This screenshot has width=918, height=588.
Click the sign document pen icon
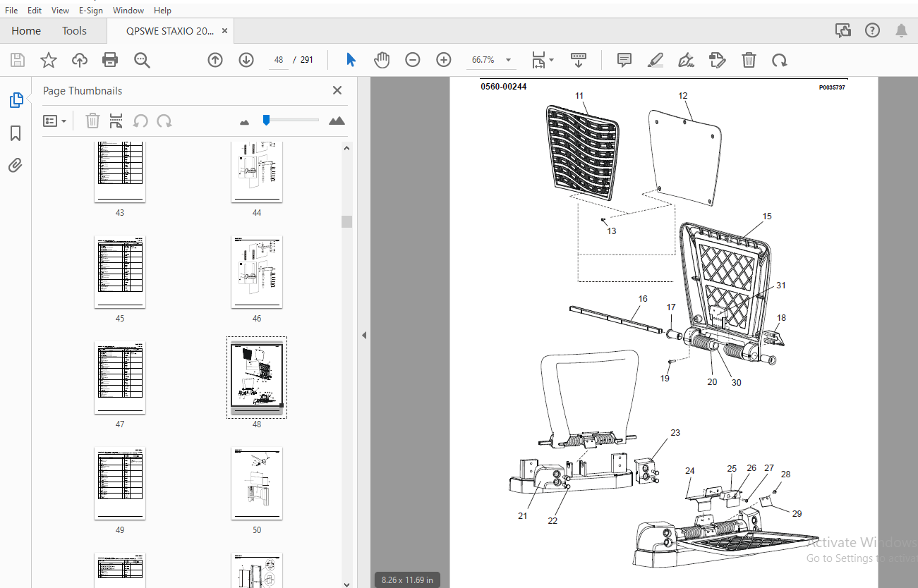pos(686,60)
